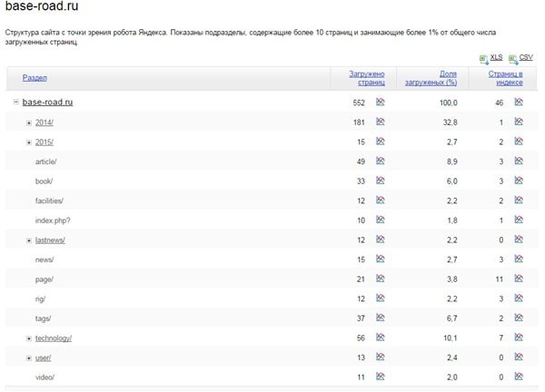Open indexed-pages chart icon for book/ row
This screenshot has width=545, height=392.
pos(519,181)
